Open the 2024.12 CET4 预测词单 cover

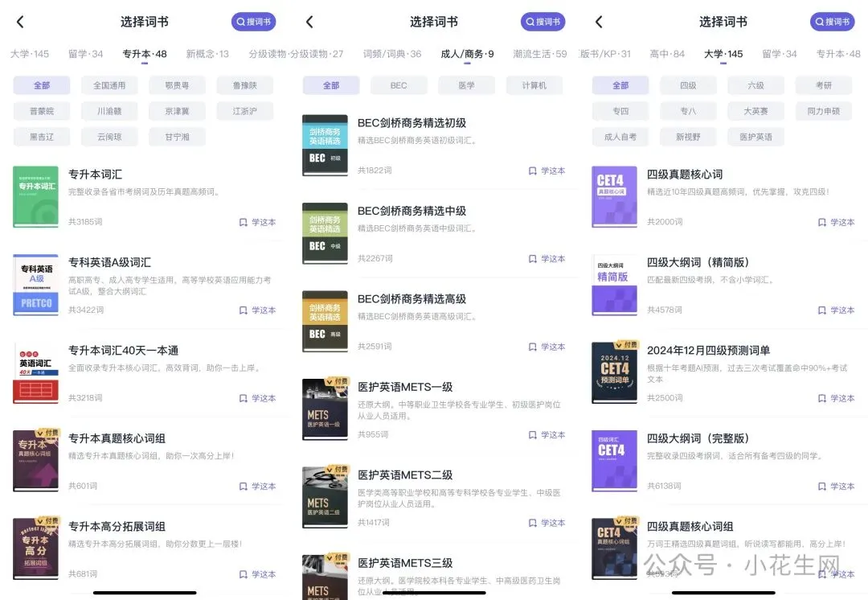(615, 373)
